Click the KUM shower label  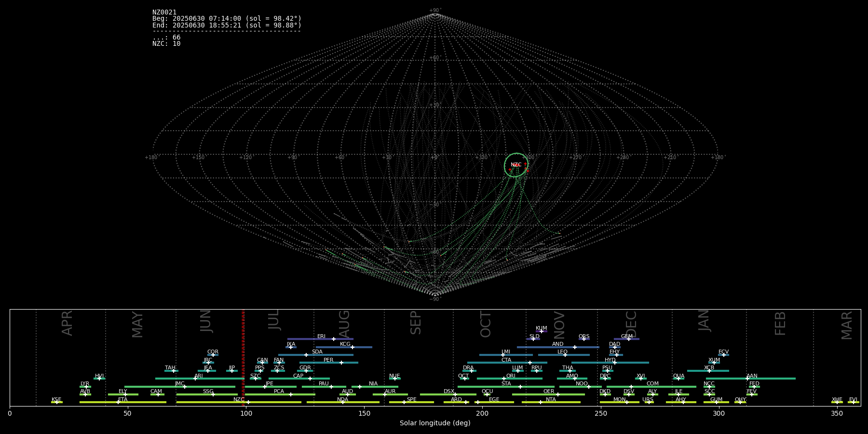click(x=542, y=328)
